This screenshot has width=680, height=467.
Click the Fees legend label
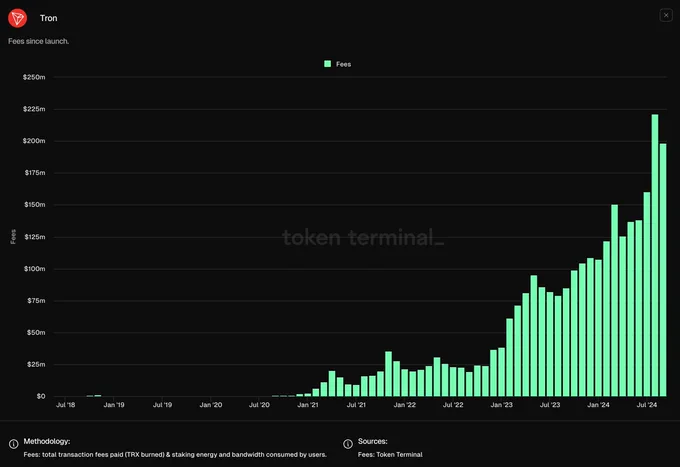[x=343, y=64]
